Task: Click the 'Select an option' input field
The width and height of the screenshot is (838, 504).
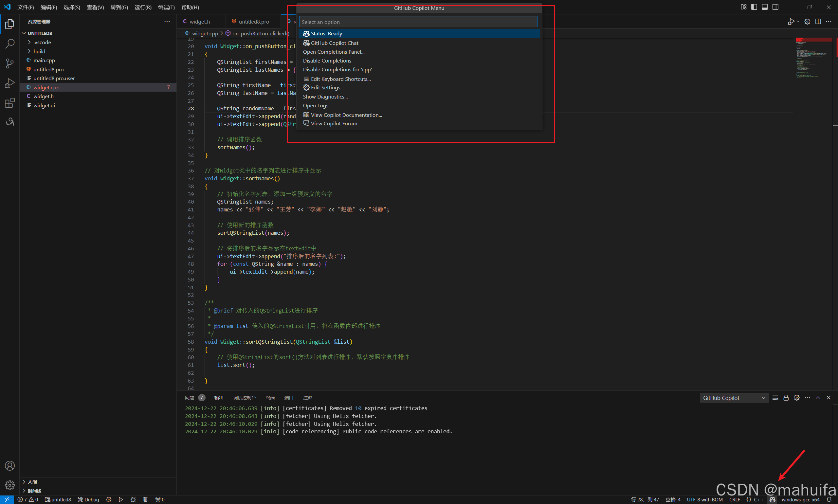Action: [x=418, y=22]
